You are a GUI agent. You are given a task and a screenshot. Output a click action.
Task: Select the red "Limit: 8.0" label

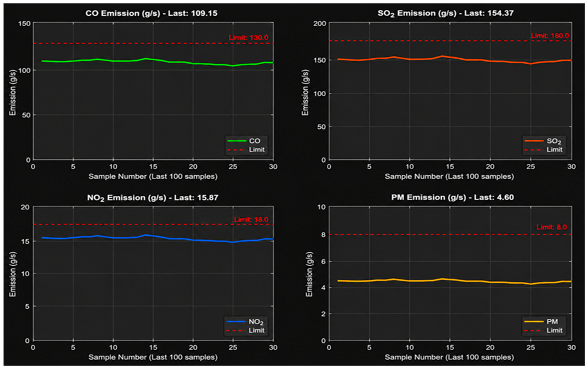[552, 227]
